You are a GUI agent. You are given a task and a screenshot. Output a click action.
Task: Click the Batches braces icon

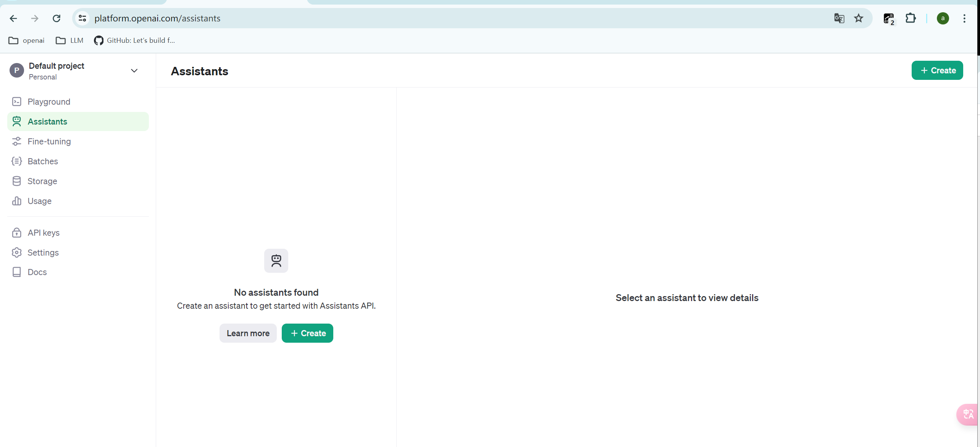16,161
